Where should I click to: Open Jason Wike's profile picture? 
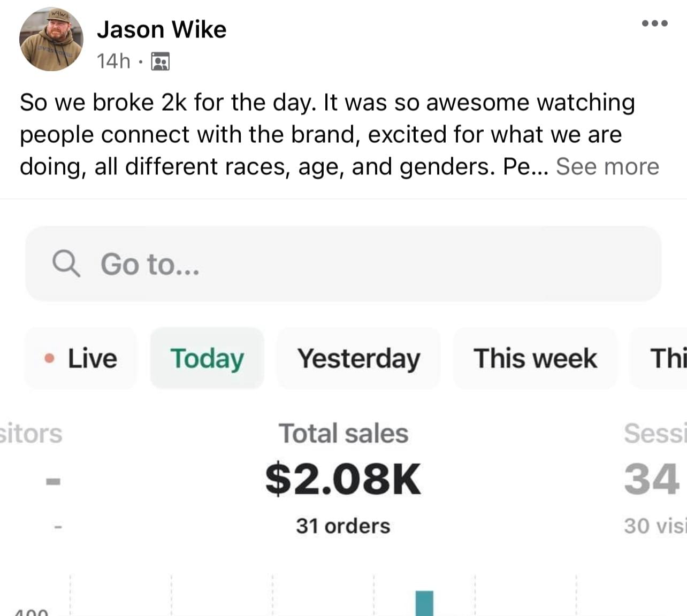51,39
